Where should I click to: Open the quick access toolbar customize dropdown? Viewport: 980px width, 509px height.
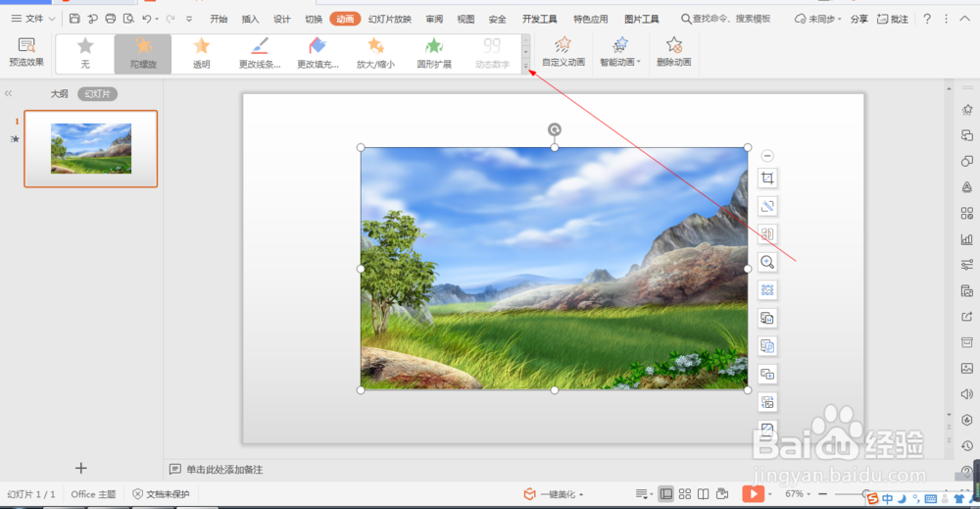[x=189, y=20]
